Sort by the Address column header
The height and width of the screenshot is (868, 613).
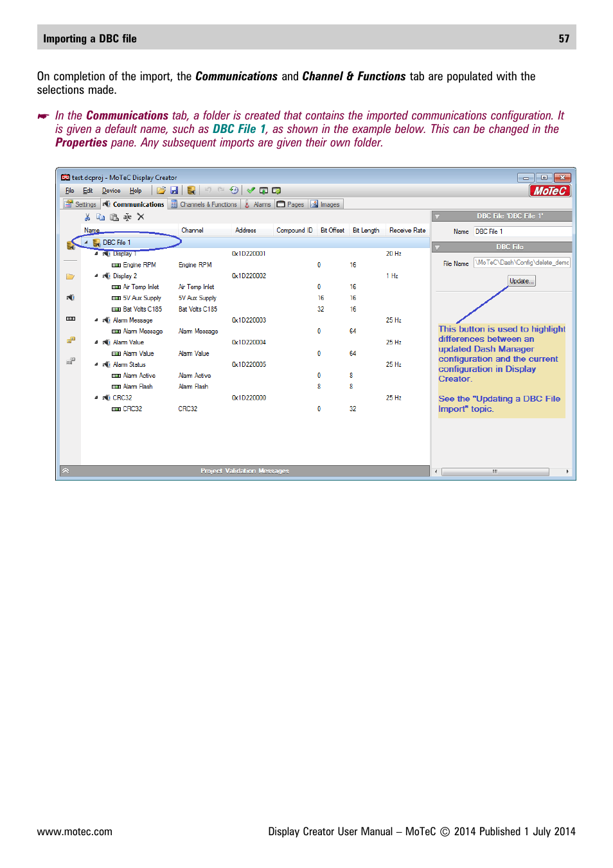point(245,231)
